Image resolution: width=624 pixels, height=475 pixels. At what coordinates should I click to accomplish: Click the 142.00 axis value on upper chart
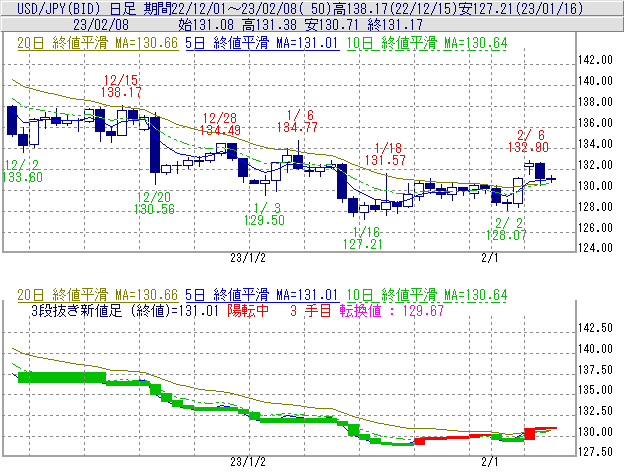tap(595, 60)
